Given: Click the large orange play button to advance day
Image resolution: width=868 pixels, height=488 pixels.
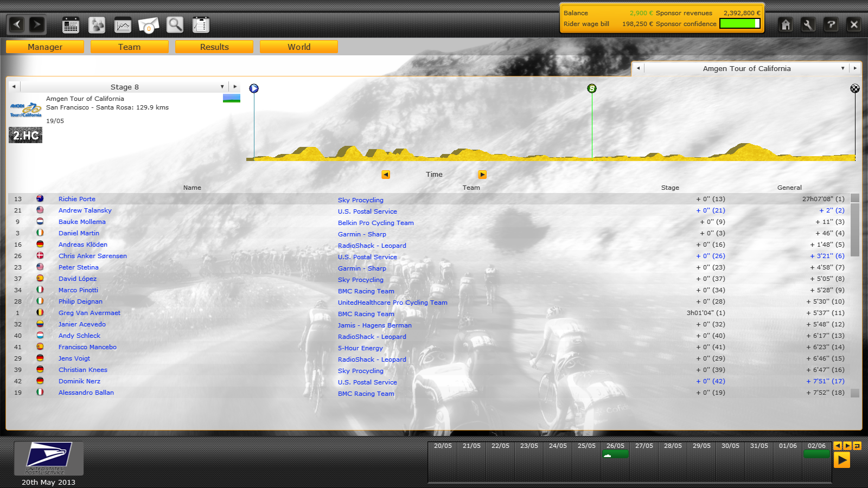Looking at the screenshot, I should [841, 460].
